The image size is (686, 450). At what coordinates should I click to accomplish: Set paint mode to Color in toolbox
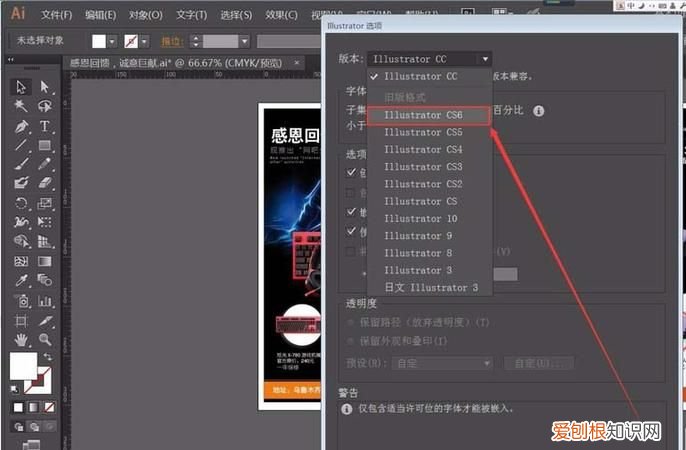click(18, 408)
